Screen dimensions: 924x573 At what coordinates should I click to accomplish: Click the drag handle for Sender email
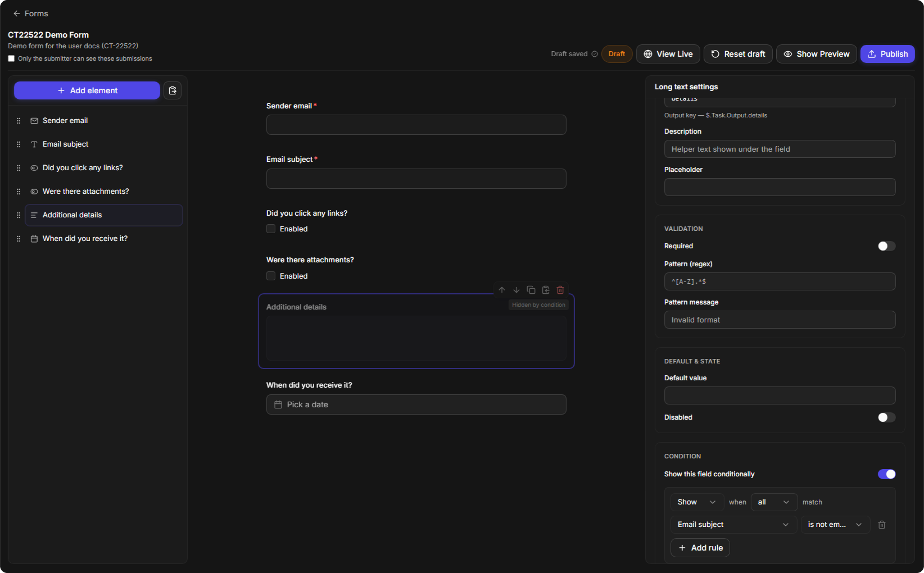[x=19, y=121]
